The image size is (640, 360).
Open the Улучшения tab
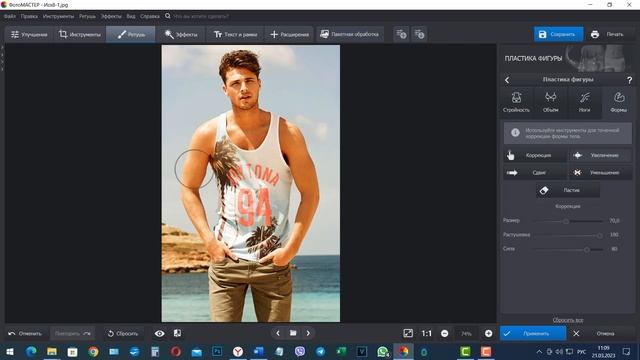tap(29, 34)
